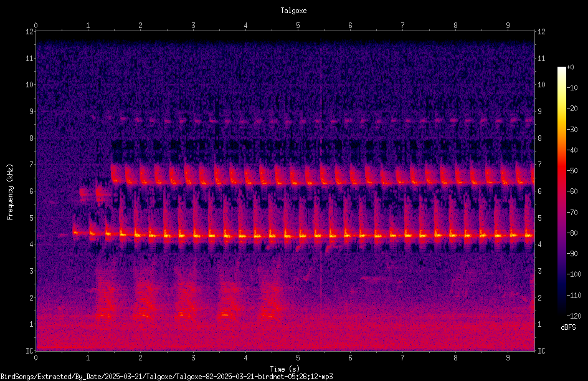Click the white top of color bar

562,69
